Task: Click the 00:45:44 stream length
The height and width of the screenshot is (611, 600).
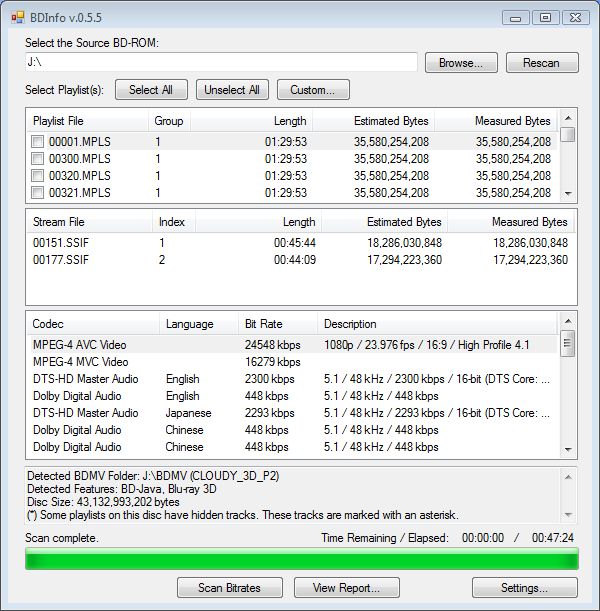Action: (295, 243)
